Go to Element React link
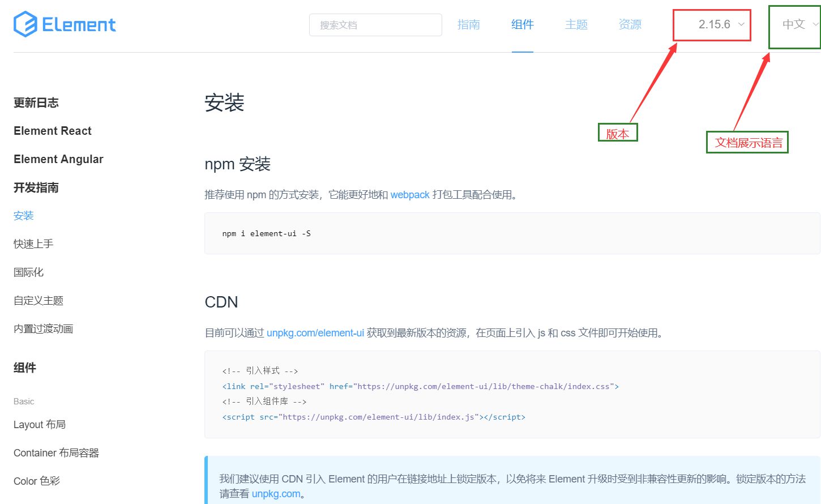 click(x=53, y=131)
